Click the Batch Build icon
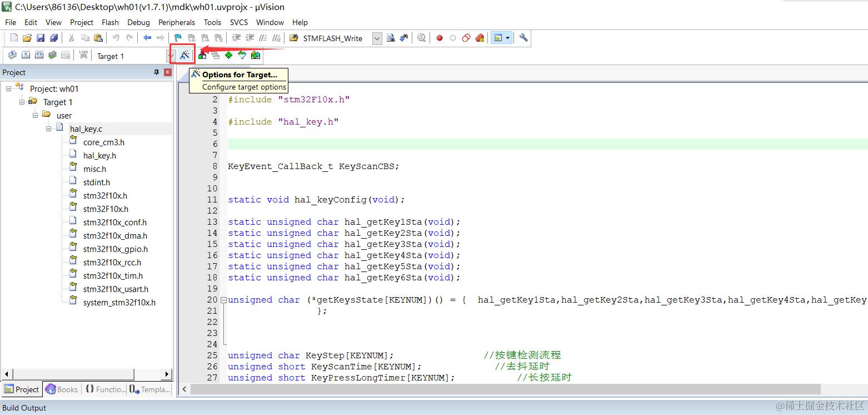Image resolution: width=868 pixels, height=415 pixels. pyautogui.click(x=52, y=55)
